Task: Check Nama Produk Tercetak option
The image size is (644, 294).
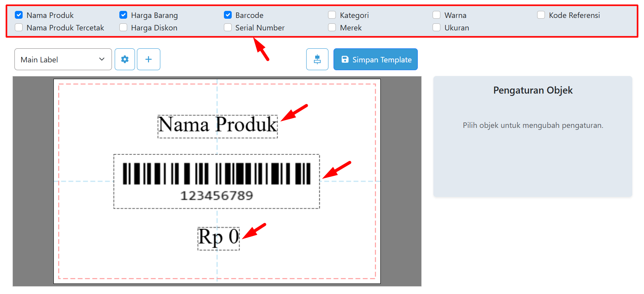Action: coord(19,28)
